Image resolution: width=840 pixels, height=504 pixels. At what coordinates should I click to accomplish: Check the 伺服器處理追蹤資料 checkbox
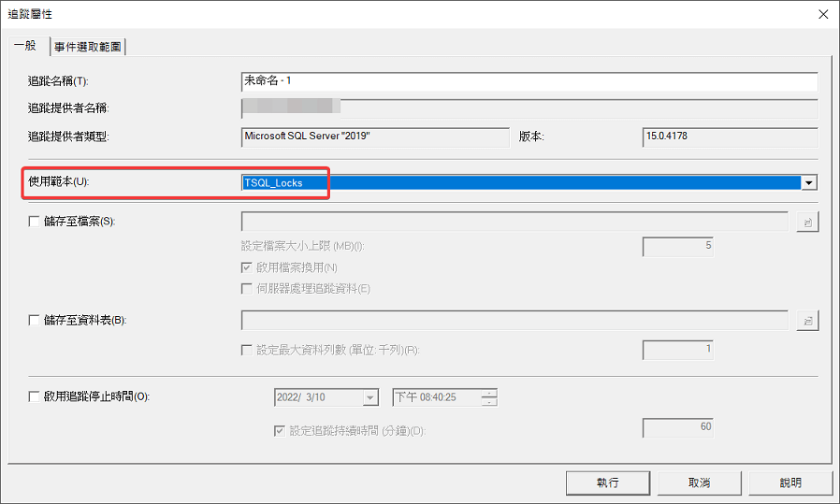[x=248, y=289]
